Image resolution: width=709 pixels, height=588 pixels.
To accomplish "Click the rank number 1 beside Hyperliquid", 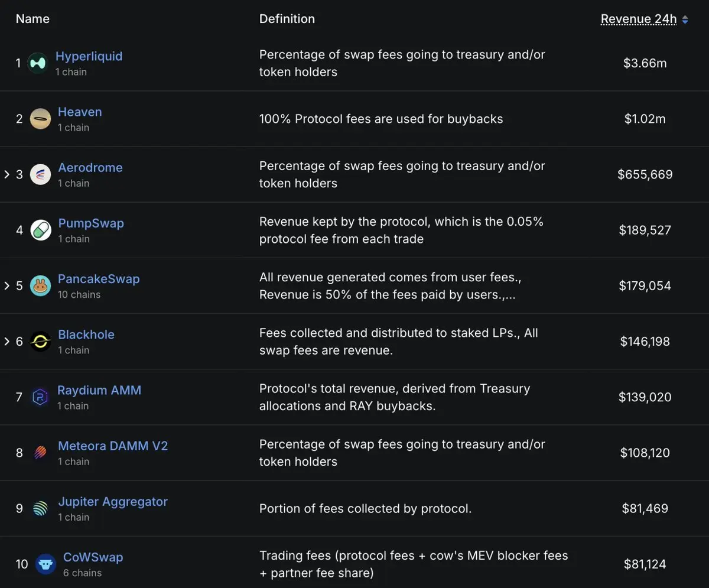I will coord(18,63).
